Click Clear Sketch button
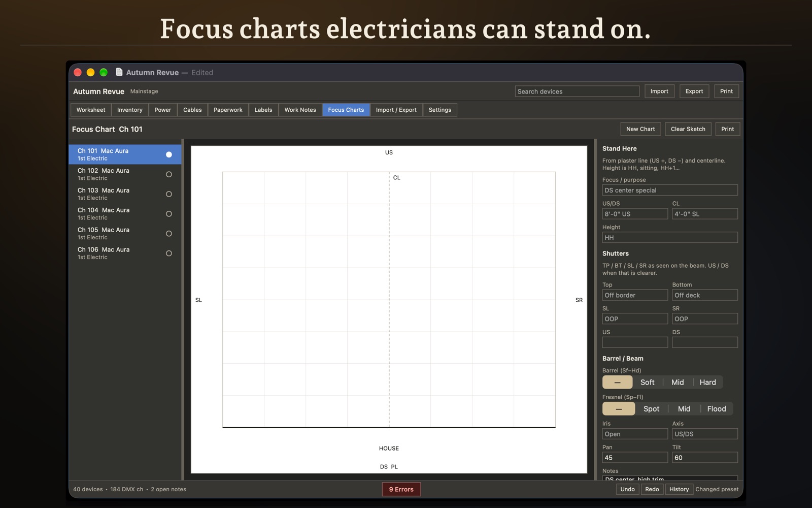 tap(688, 129)
